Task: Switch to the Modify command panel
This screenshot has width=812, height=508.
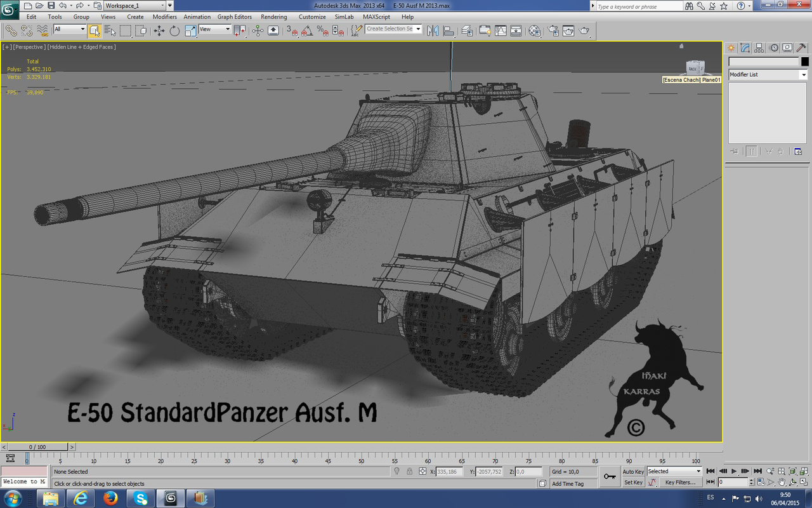Action: pyautogui.click(x=744, y=47)
